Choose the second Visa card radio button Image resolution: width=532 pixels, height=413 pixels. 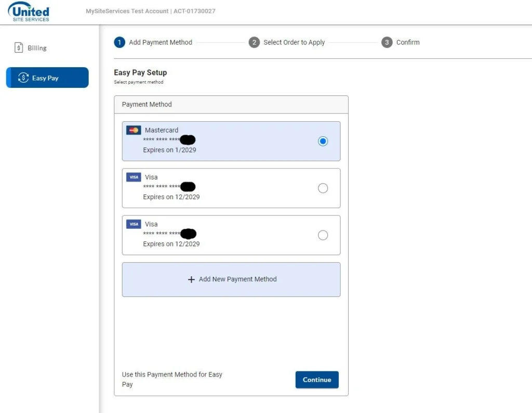click(323, 188)
